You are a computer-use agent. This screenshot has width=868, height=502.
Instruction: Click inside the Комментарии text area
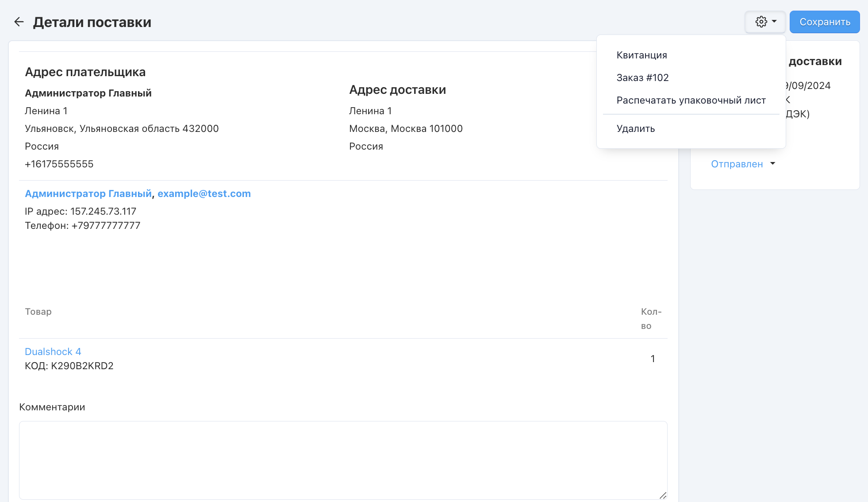pyautogui.click(x=343, y=460)
